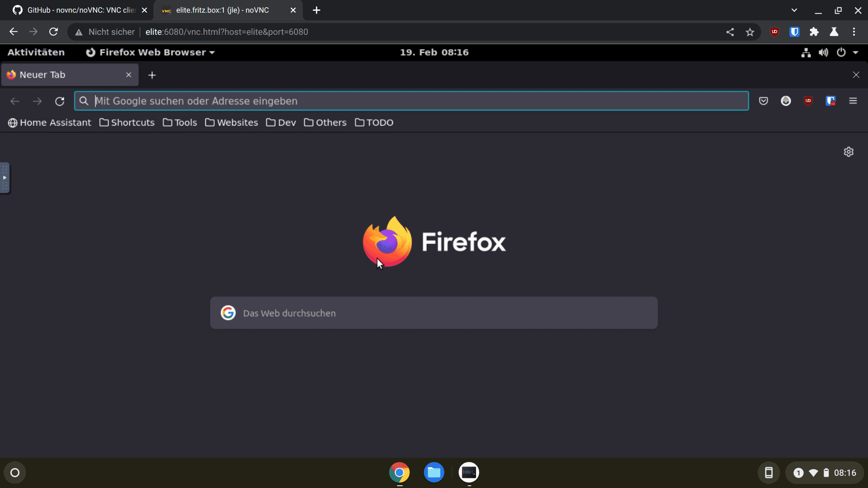Open new Firefox tab with plus button
Viewport: 868px width, 488px height.
[x=152, y=75]
